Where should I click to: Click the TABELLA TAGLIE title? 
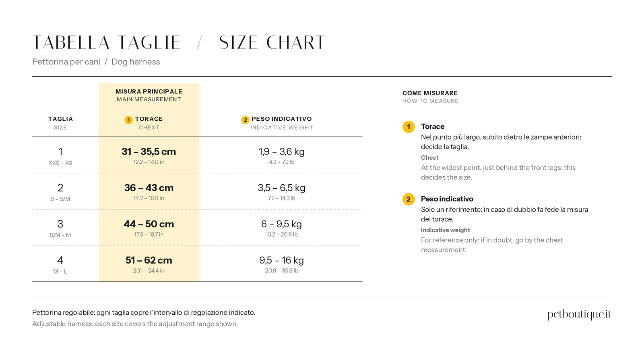(107, 43)
